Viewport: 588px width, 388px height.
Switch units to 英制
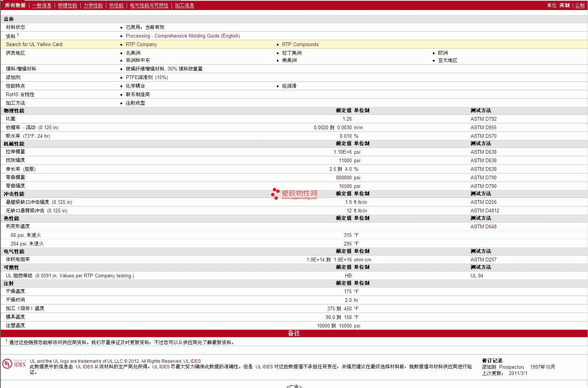coord(564,5)
